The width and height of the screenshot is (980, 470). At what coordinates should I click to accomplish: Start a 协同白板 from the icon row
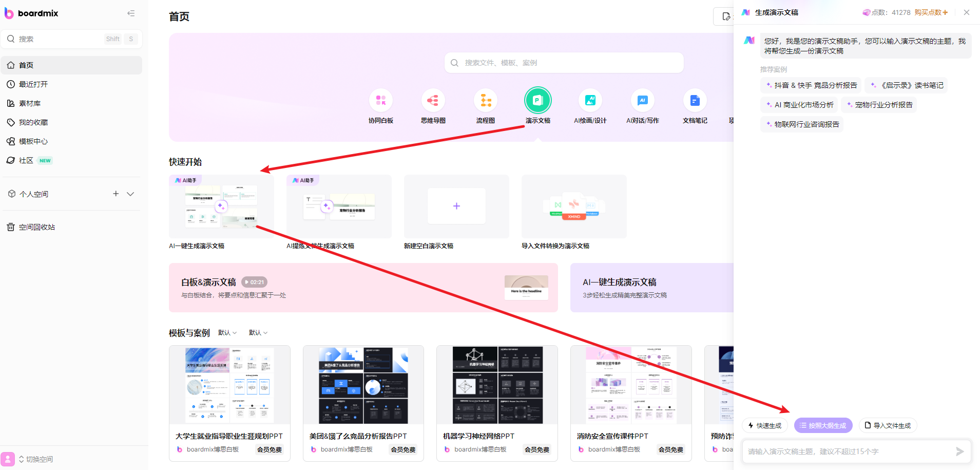tap(381, 100)
